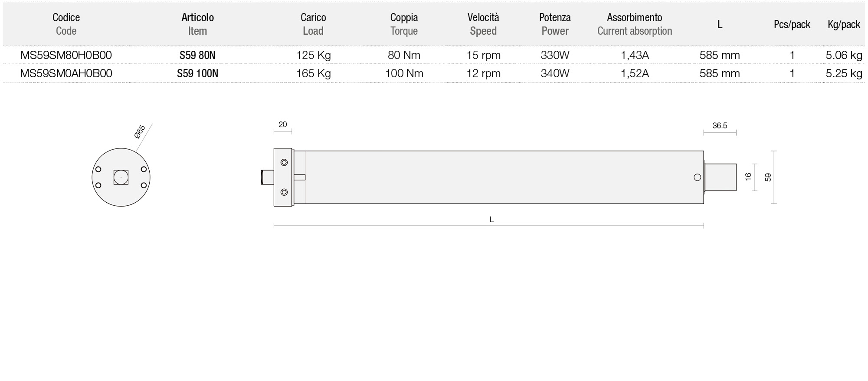Click the Assorbimento Current absorption header
Screen dimensions: 868x381
pyautogui.click(x=635, y=24)
